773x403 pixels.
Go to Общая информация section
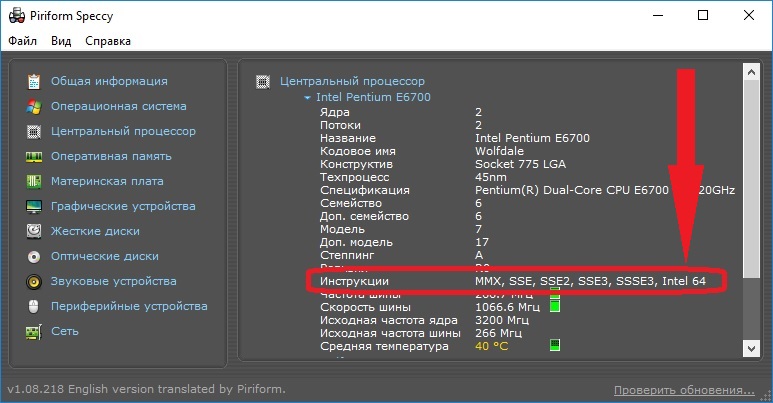pyautogui.click(x=109, y=81)
